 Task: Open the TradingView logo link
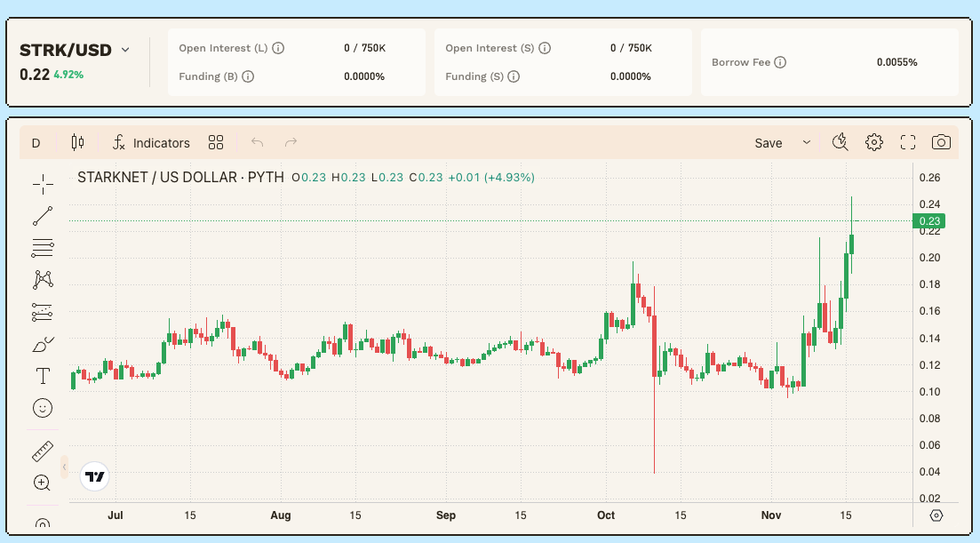pyautogui.click(x=95, y=476)
